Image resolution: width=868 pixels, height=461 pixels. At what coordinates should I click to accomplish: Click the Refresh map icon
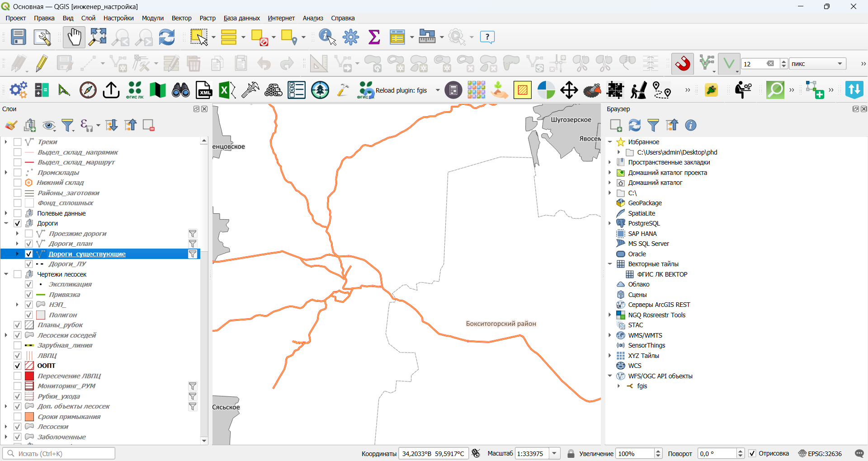(x=167, y=37)
